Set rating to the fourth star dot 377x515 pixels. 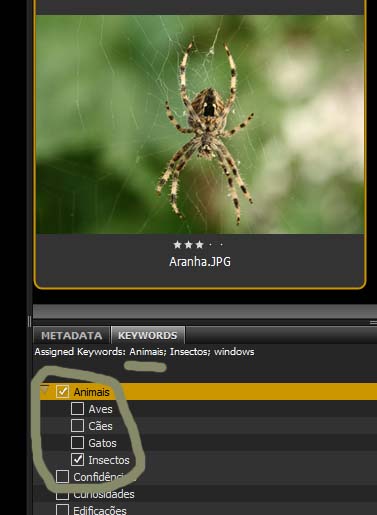pos(210,245)
